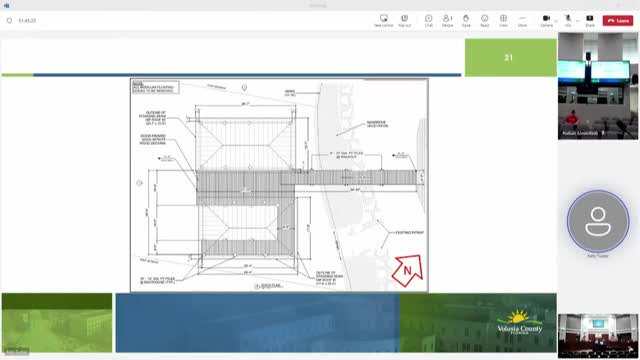640x360 pixels.
Task: Select the avatar participant tile
Action: coord(598,221)
